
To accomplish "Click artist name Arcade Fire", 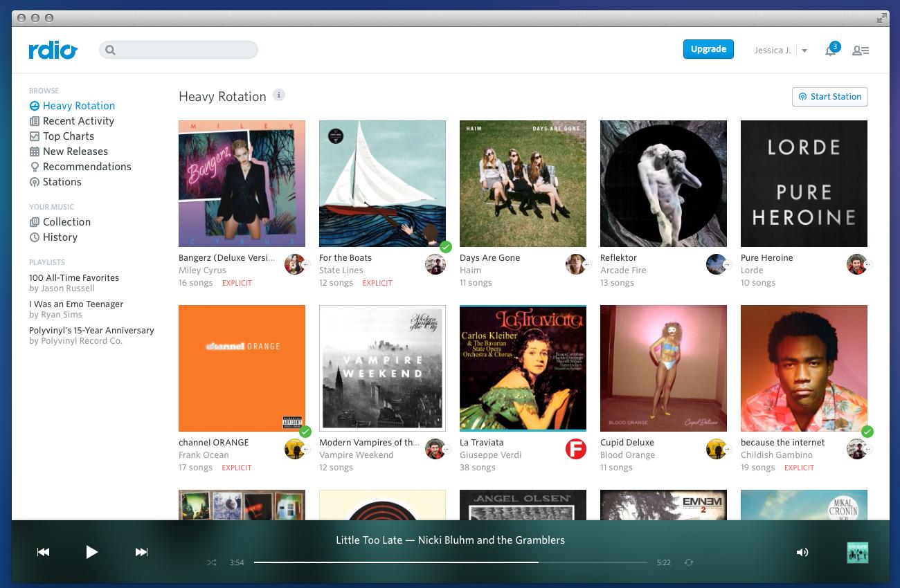I will pyautogui.click(x=623, y=270).
